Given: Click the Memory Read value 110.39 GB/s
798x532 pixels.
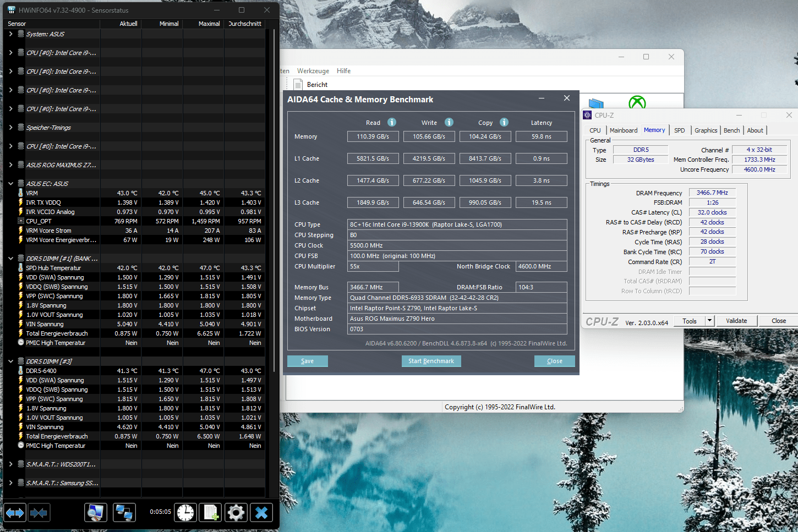Looking at the screenshot, I should [373, 136].
